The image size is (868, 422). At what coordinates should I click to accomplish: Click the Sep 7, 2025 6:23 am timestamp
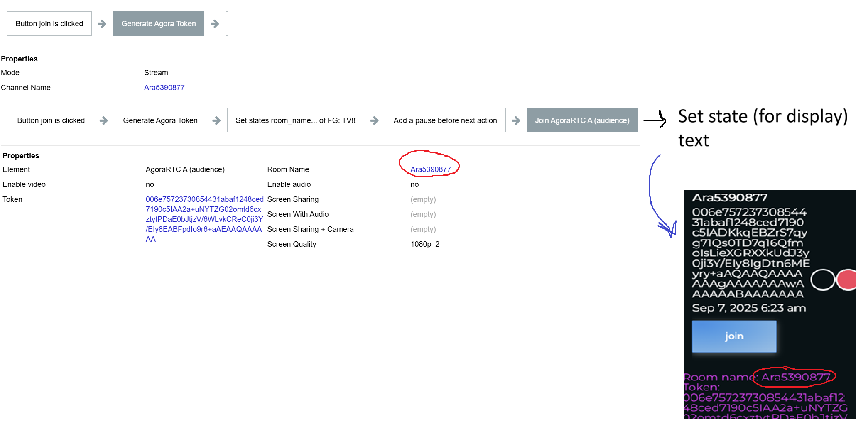coord(748,308)
